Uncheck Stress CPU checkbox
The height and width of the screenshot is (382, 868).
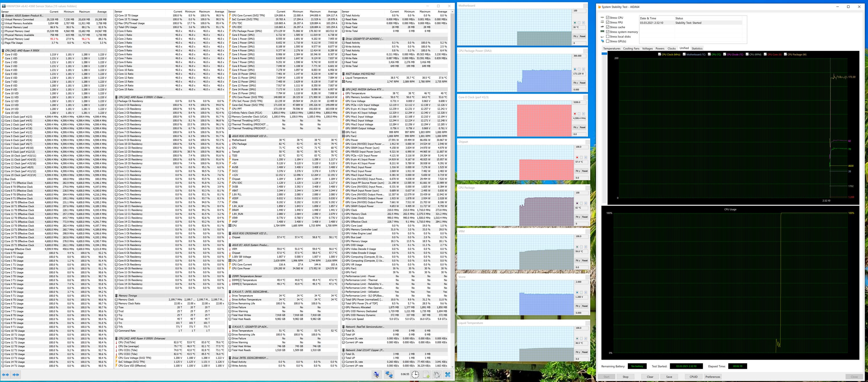608,18
